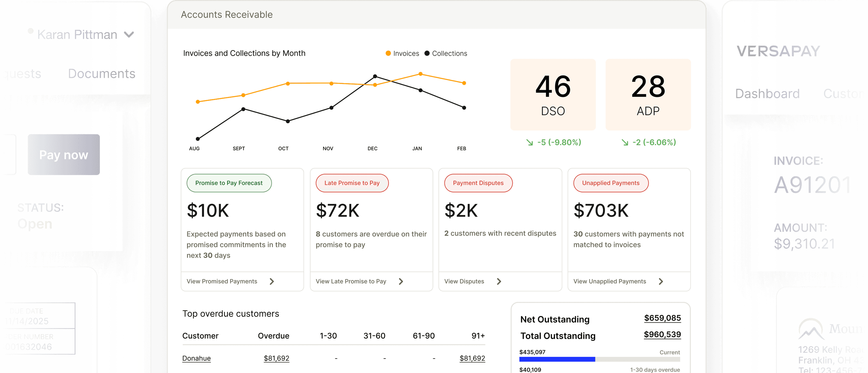Image resolution: width=868 pixels, height=373 pixels.
Task: Click the 1-30 column header
Action: pos(328,336)
